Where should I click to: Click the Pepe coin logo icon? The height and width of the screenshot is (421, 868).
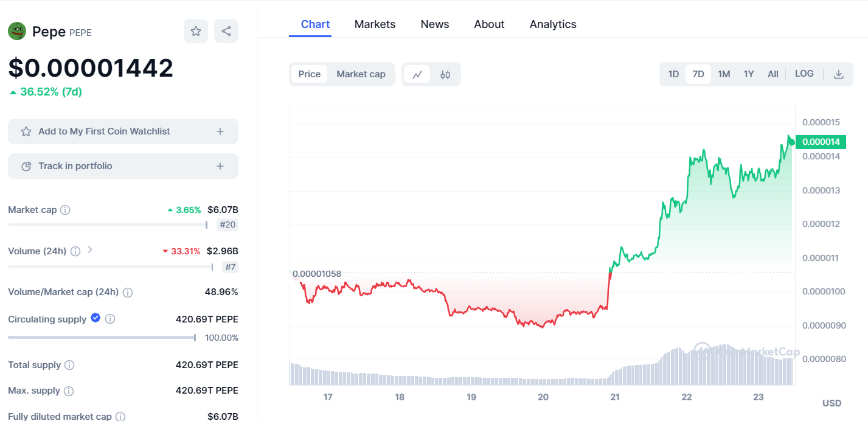coord(17,31)
